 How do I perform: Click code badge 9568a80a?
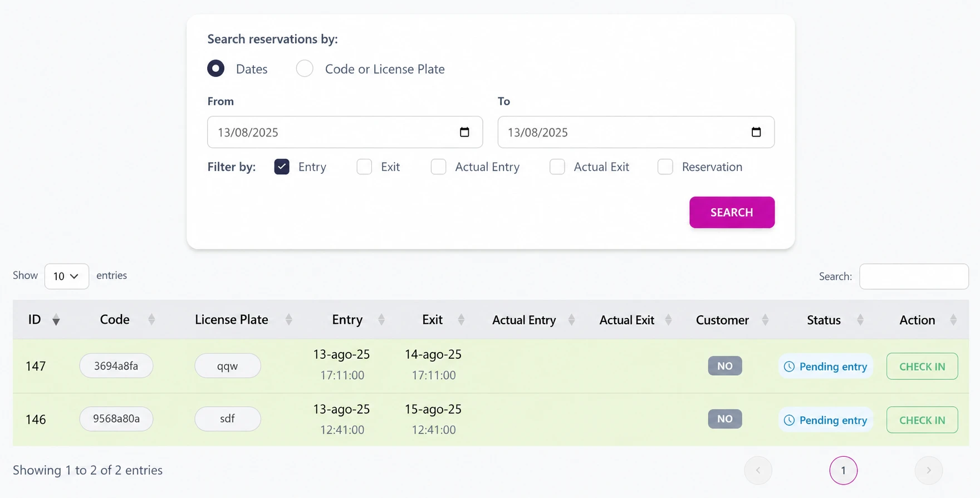116,418
